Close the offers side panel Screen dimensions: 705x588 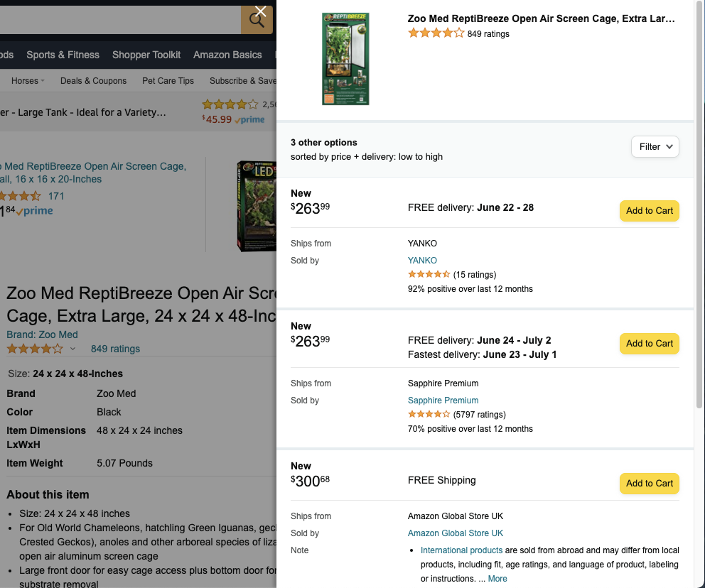point(261,11)
